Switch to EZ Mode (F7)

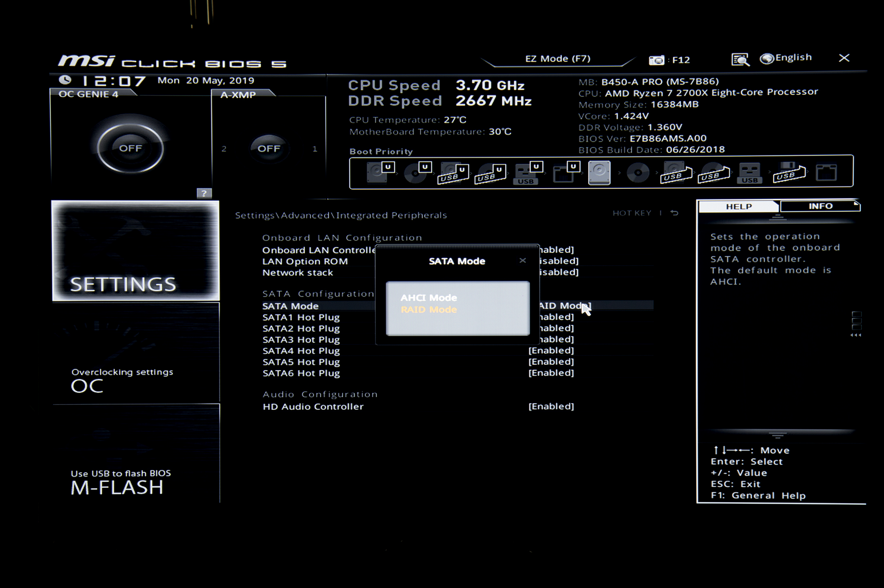558,59
